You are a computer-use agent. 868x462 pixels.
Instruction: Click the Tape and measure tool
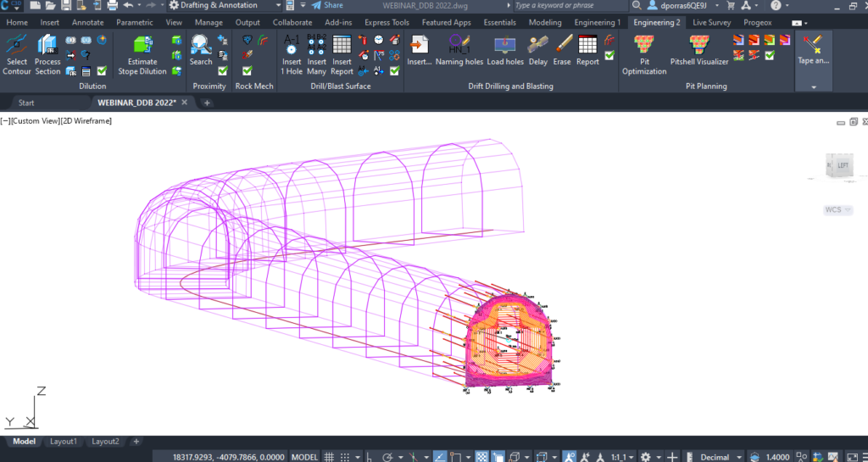813,50
